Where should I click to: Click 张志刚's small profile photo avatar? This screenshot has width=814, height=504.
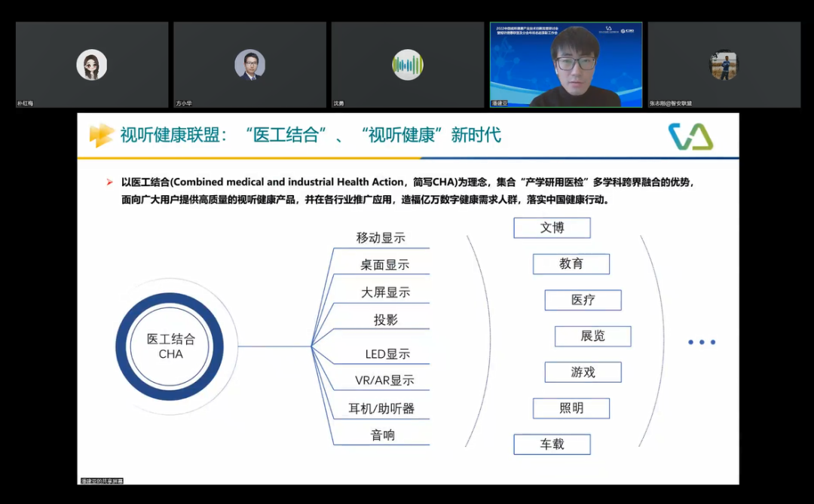point(724,66)
